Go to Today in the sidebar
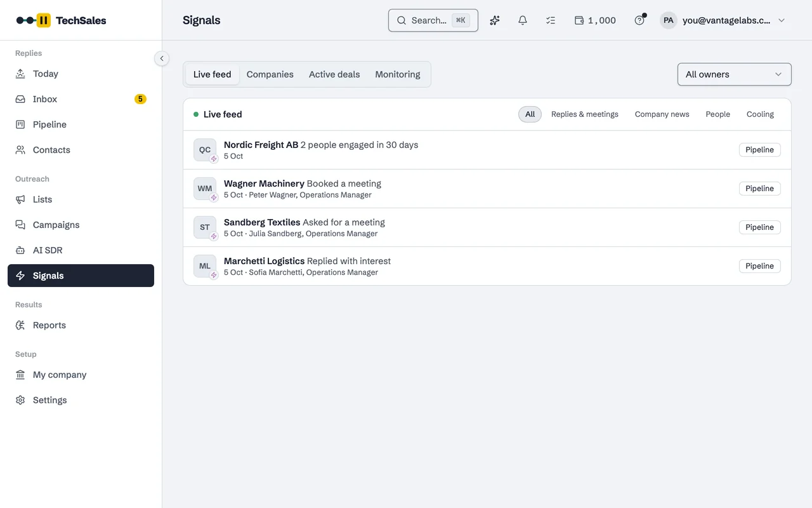The image size is (812, 508). click(x=81, y=74)
